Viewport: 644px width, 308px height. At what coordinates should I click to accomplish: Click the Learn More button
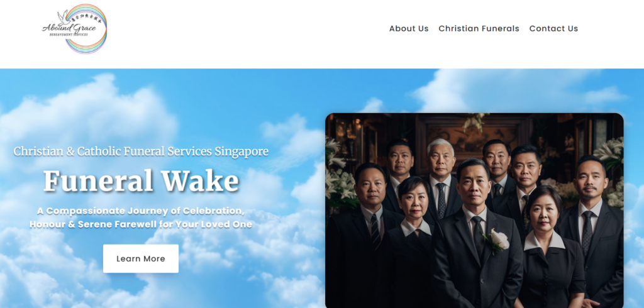141,259
